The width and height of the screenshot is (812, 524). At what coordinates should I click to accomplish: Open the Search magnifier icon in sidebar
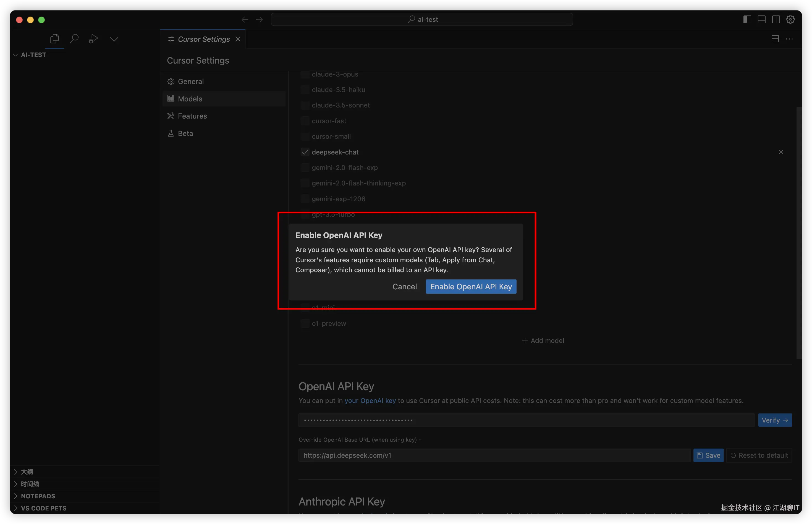tap(74, 39)
